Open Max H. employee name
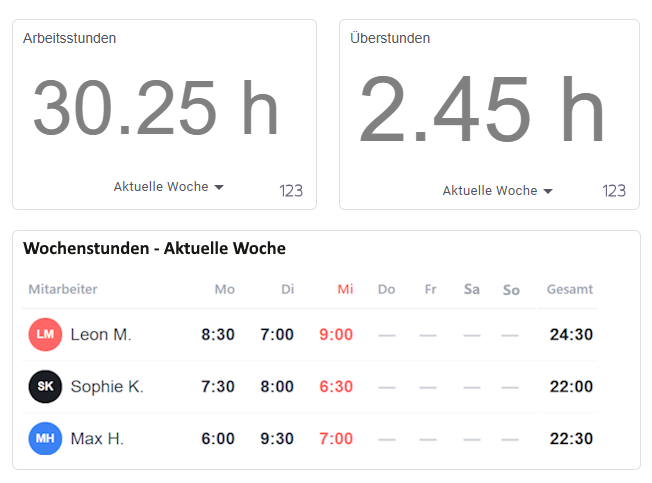652x483 pixels. click(x=97, y=438)
